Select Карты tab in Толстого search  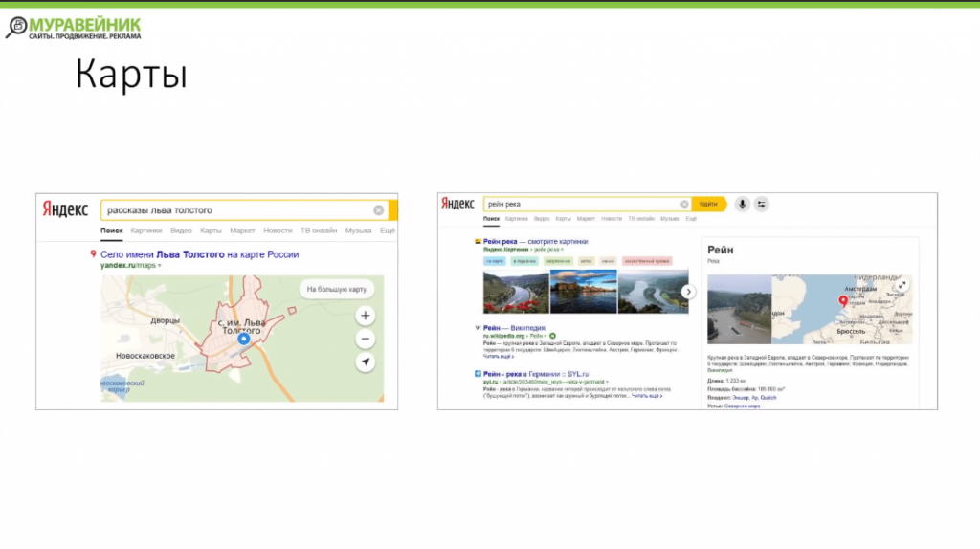(211, 231)
